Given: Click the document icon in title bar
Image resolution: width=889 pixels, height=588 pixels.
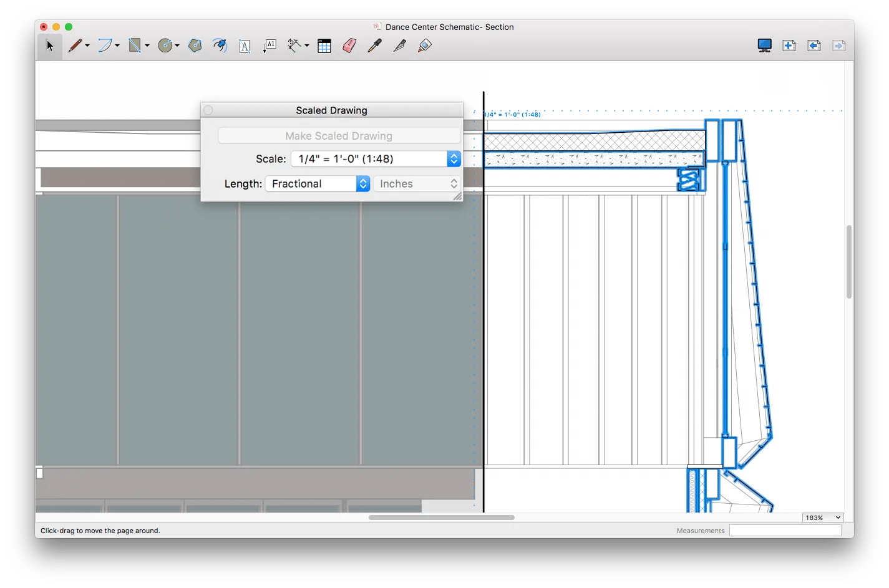Looking at the screenshot, I should (377, 27).
